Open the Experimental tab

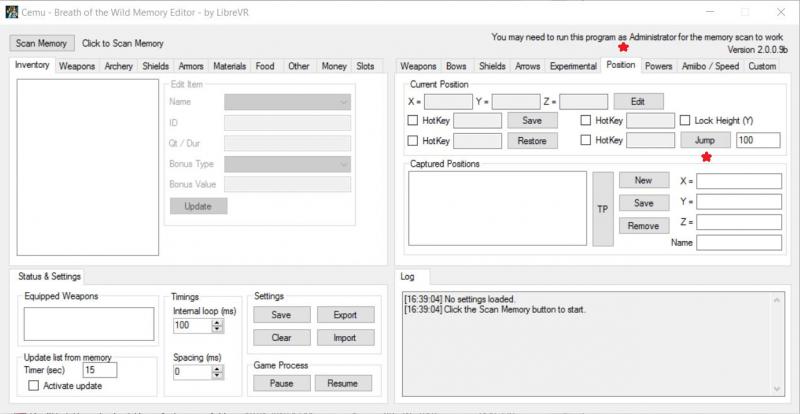pos(573,66)
